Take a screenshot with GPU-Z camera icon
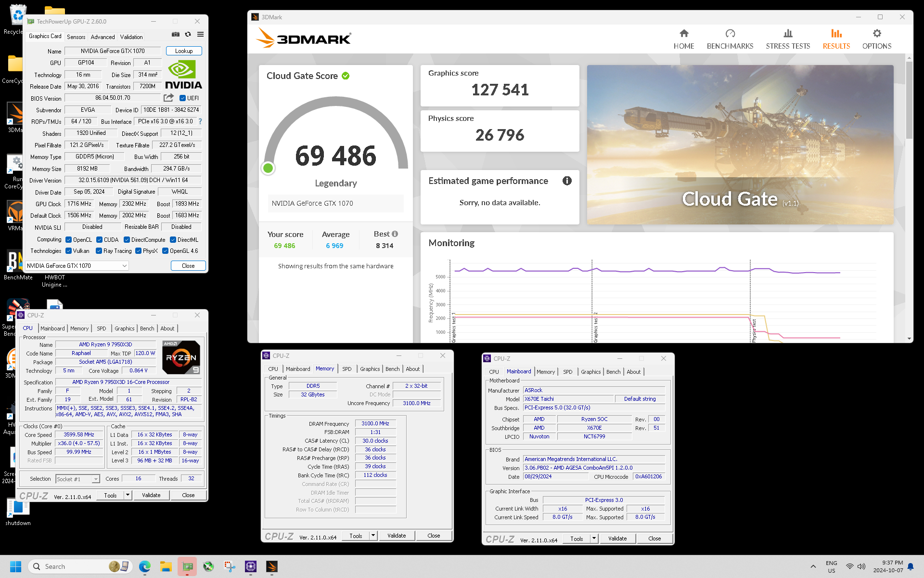924x578 pixels. 176,34
